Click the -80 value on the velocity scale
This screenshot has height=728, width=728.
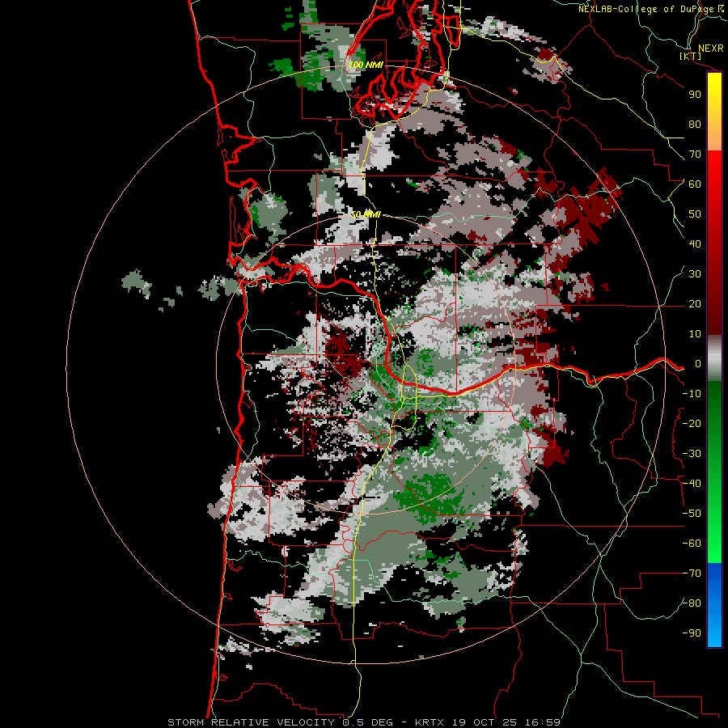tap(692, 603)
